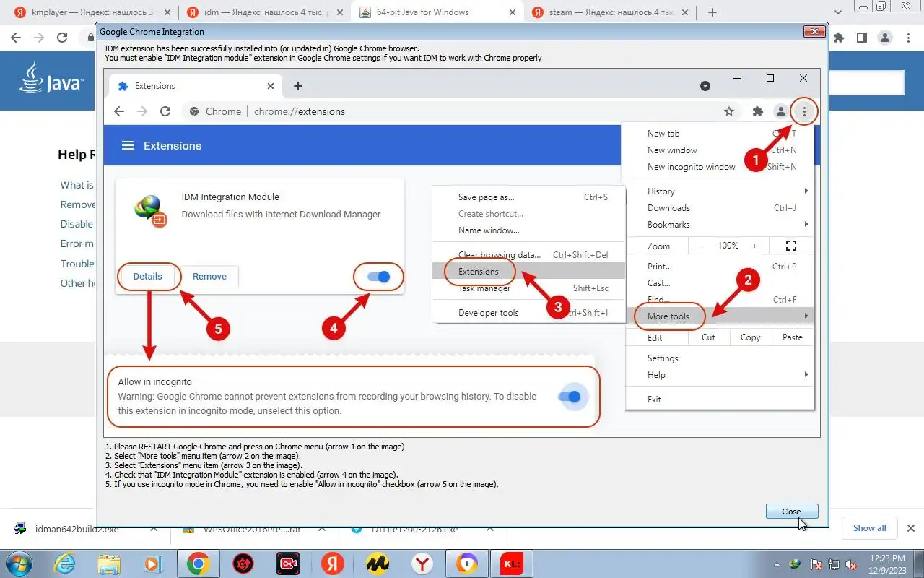The image size is (924, 578).
Task: Click the "Please RESTART Google Chrome" instruction line
Action: (x=254, y=447)
